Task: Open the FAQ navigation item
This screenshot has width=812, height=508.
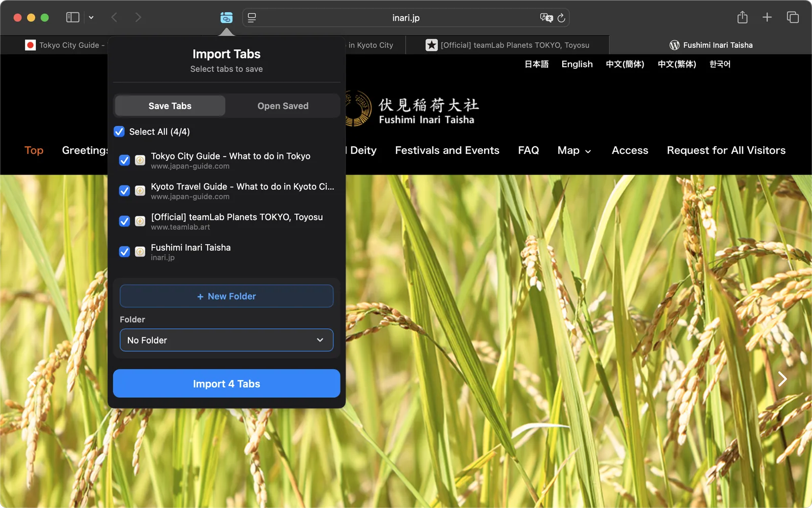Action: click(528, 150)
